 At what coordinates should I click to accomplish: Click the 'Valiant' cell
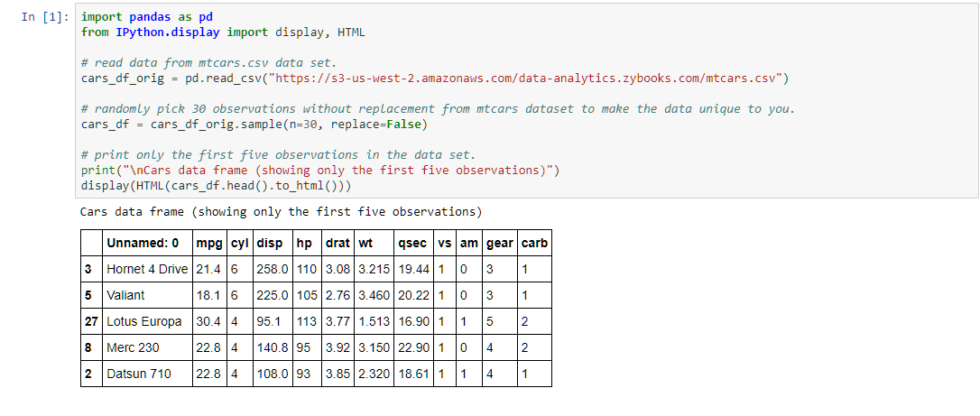tap(147, 295)
